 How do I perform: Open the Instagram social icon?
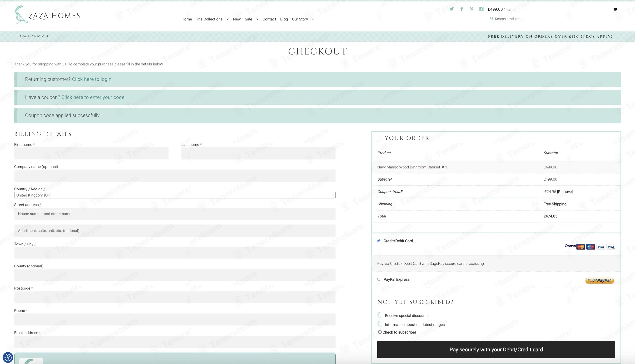click(x=481, y=9)
